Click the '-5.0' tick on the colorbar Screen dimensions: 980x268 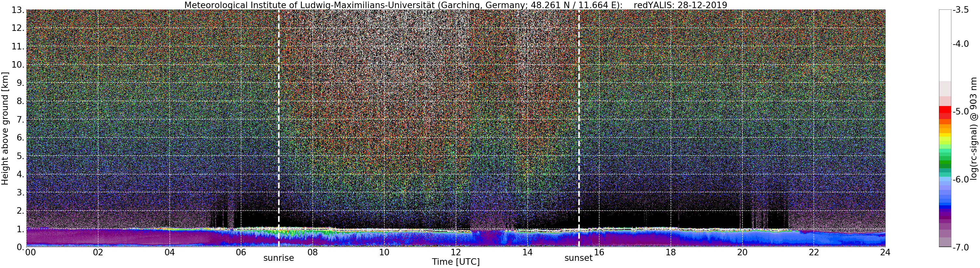point(960,112)
